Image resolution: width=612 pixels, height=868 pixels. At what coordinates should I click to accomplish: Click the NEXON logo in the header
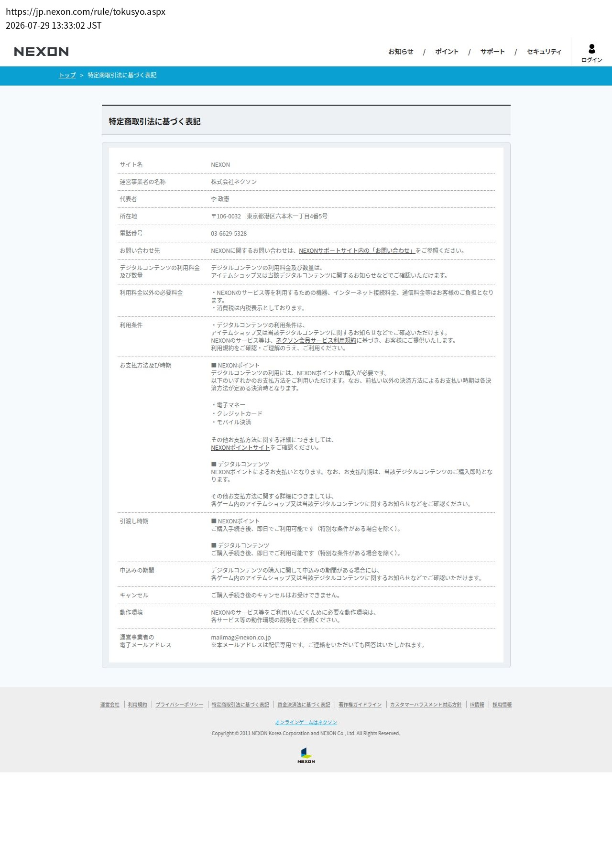click(42, 52)
